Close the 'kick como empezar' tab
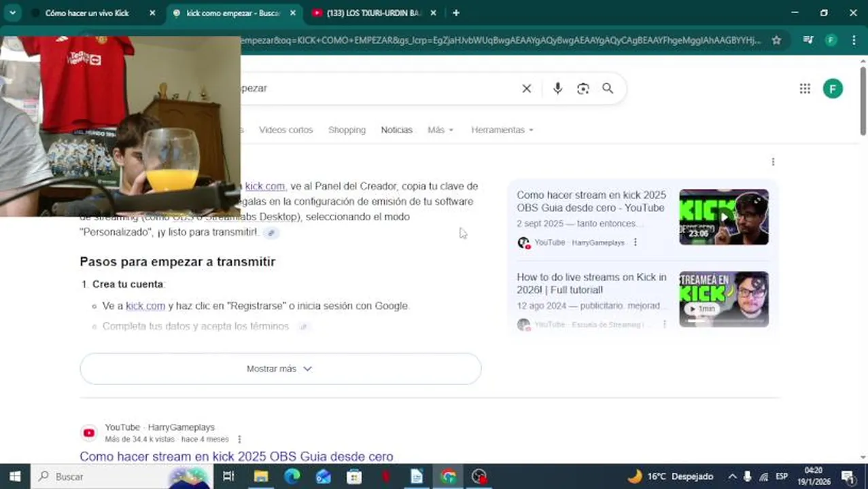The image size is (868, 489). click(294, 13)
